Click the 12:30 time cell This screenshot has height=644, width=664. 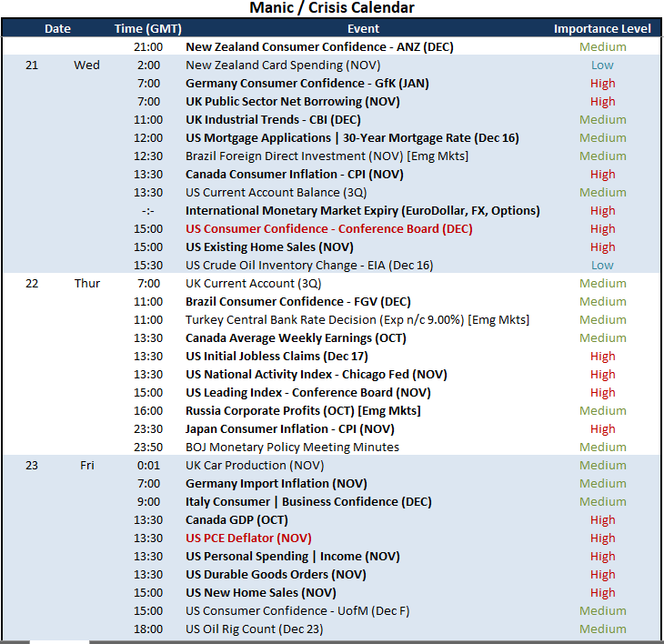point(148,156)
